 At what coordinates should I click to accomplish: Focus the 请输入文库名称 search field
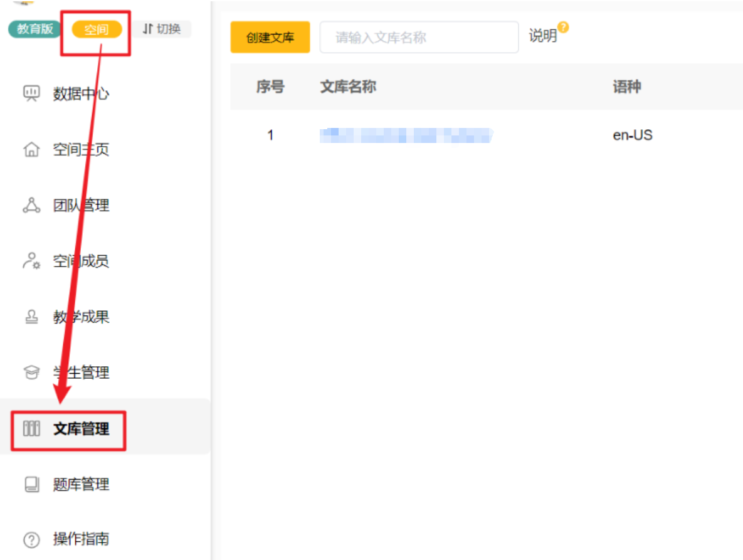[419, 38]
